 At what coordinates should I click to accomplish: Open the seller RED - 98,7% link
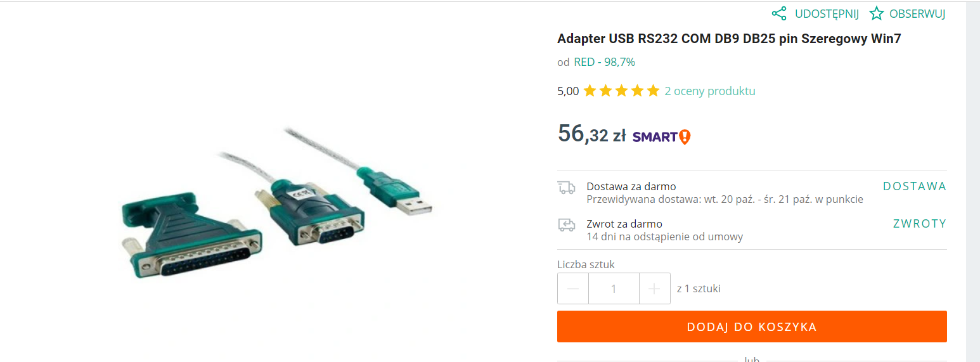click(x=604, y=62)
